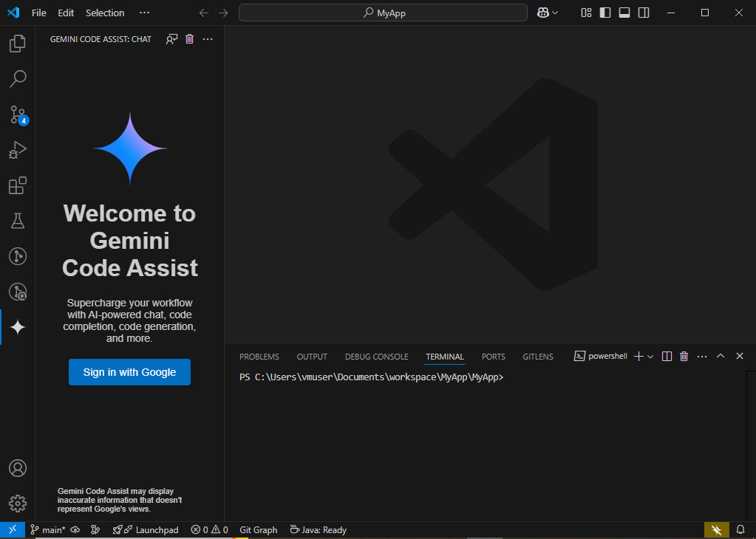
Task: Open remote window indicator in status bar
Action: (13, 530)
